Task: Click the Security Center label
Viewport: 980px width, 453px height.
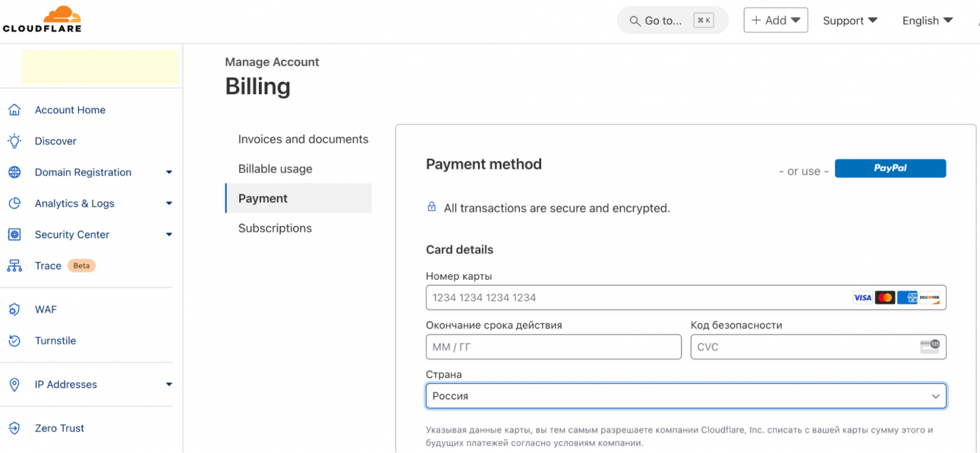Action: point(72,235)
